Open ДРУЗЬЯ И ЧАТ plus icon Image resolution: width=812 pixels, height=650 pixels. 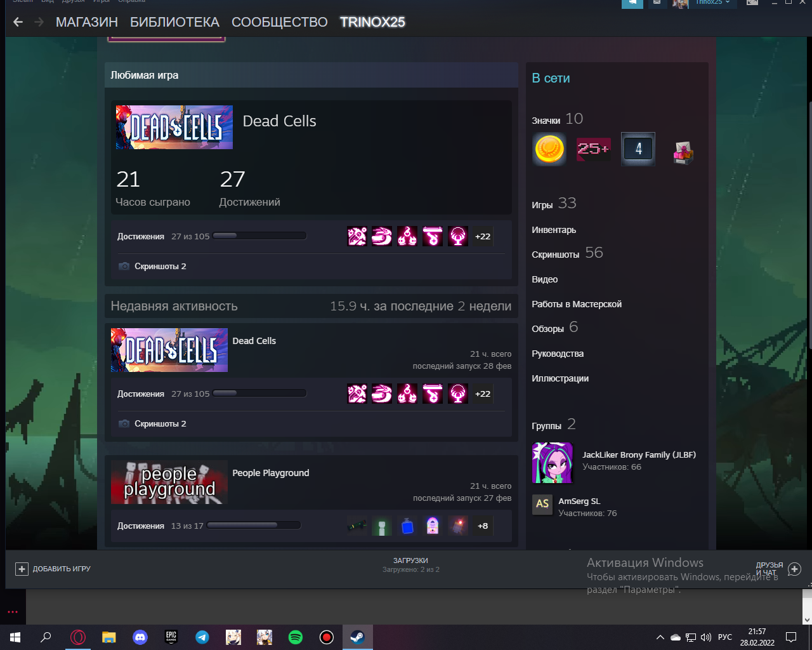pos(794,569)
